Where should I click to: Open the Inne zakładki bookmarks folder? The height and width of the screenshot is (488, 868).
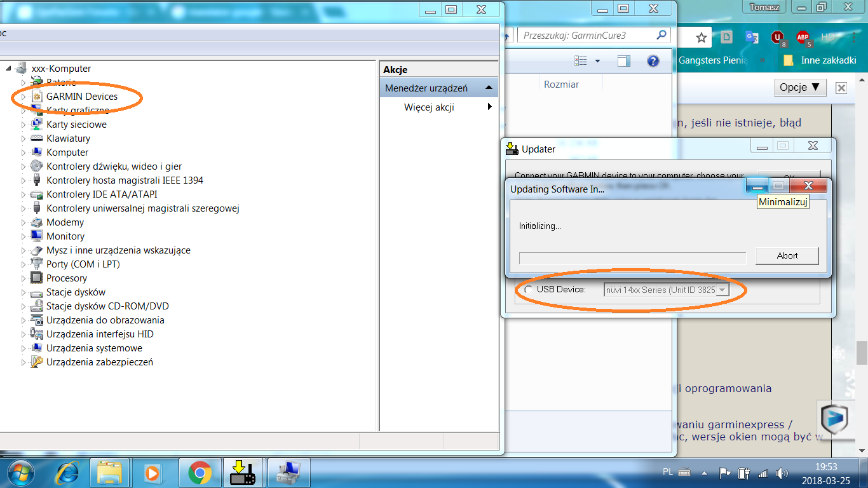click(819, 60)
